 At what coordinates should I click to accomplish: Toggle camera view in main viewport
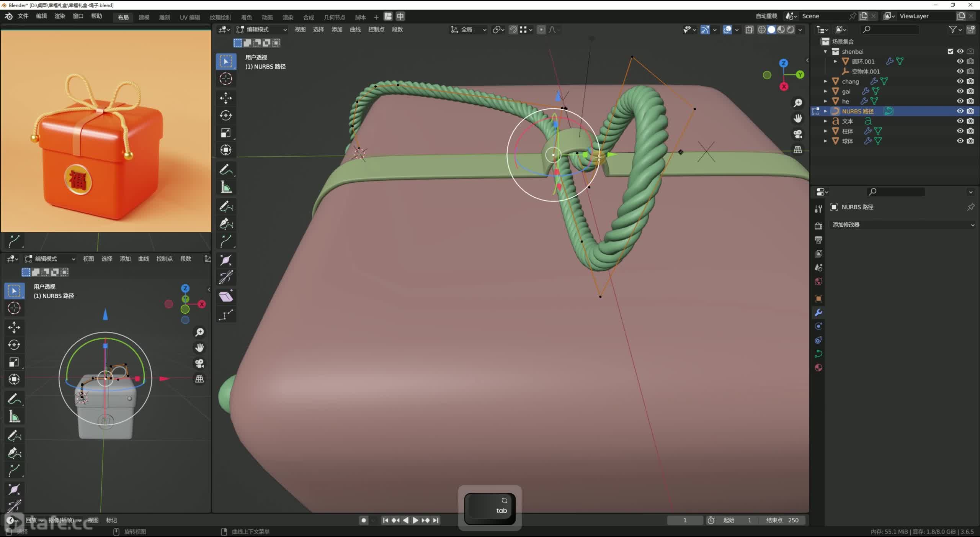798,134
